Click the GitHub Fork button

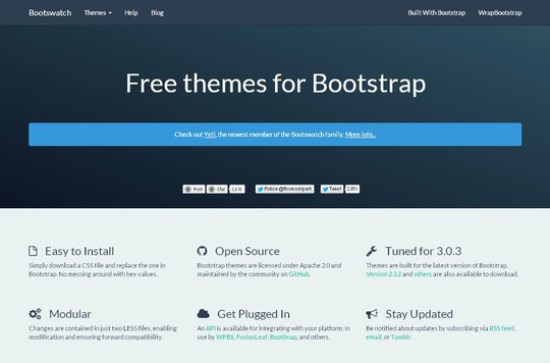click(194, 189)
